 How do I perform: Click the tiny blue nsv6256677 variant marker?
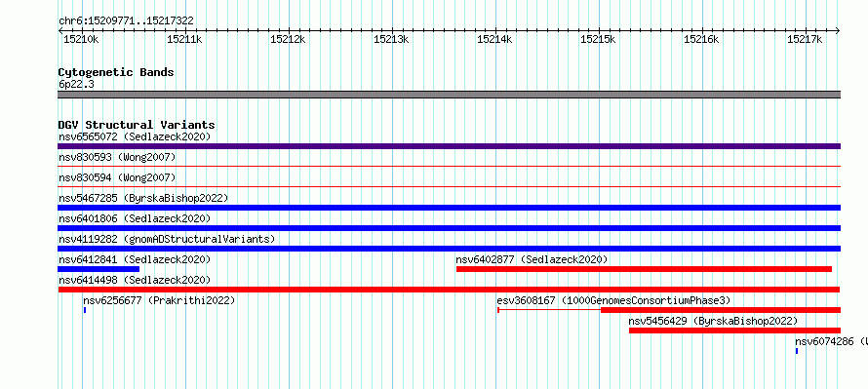85,310
